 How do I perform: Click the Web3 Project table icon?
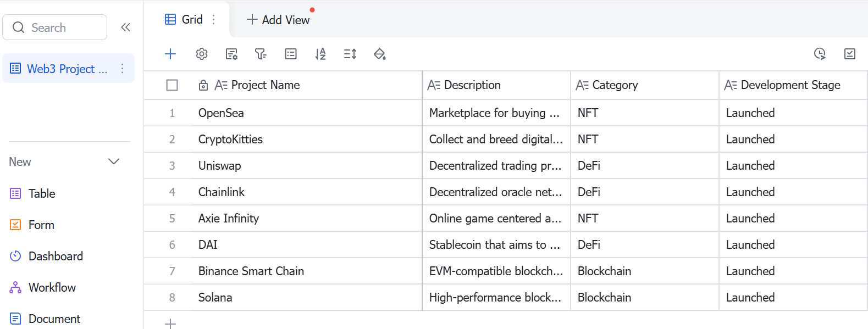(15, 69)
